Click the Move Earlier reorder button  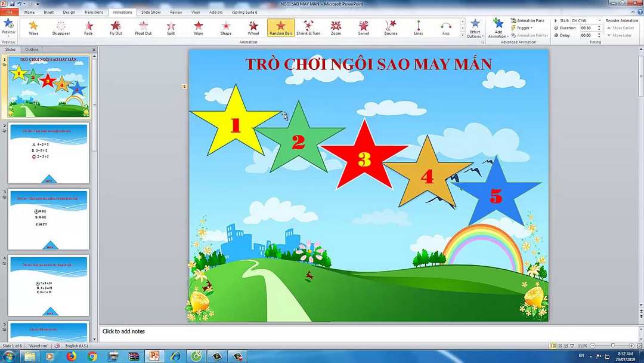pos(620,28)
